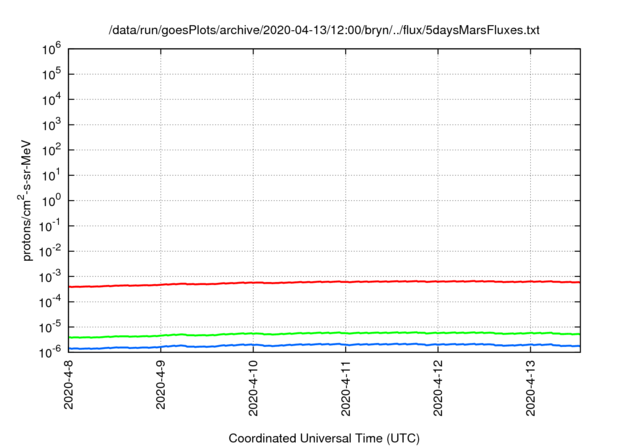Click the plot title file path text

324,31
